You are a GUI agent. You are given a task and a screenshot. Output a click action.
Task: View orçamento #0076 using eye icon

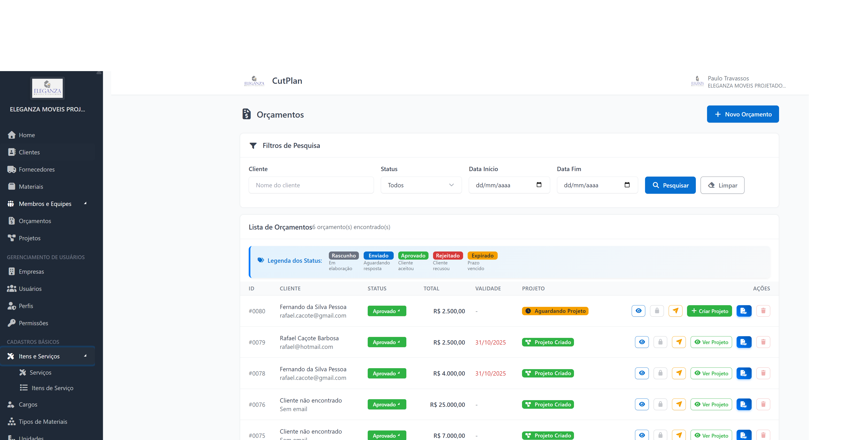pos(641,404)
